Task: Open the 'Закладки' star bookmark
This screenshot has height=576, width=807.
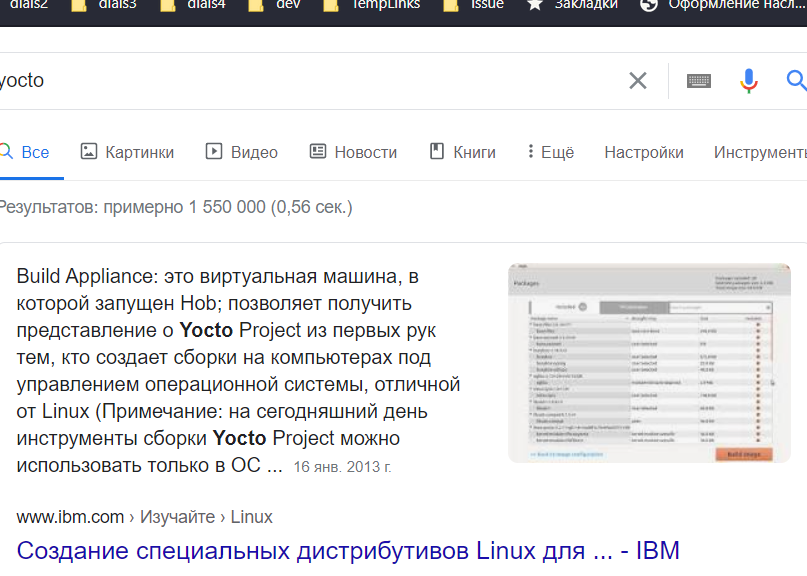Action: (572, 5)
